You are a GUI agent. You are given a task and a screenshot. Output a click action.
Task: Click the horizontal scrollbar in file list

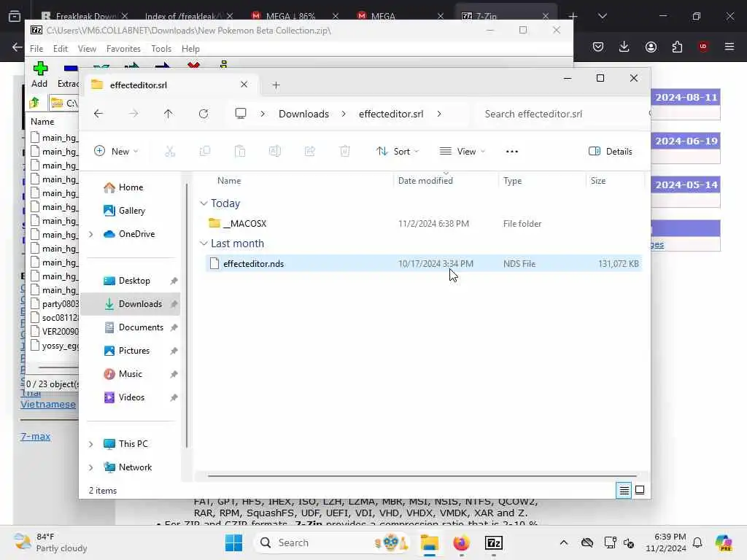[422, 475]
